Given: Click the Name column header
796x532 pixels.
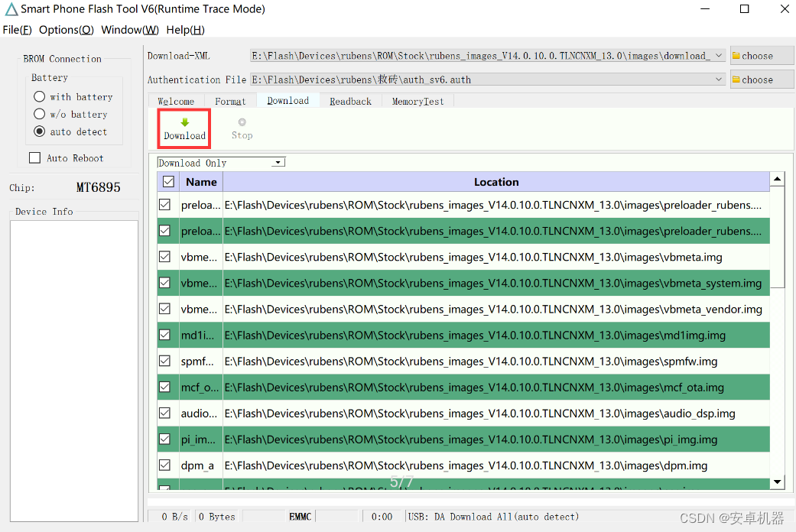Looking at the screenshot, I should point(201,182).
